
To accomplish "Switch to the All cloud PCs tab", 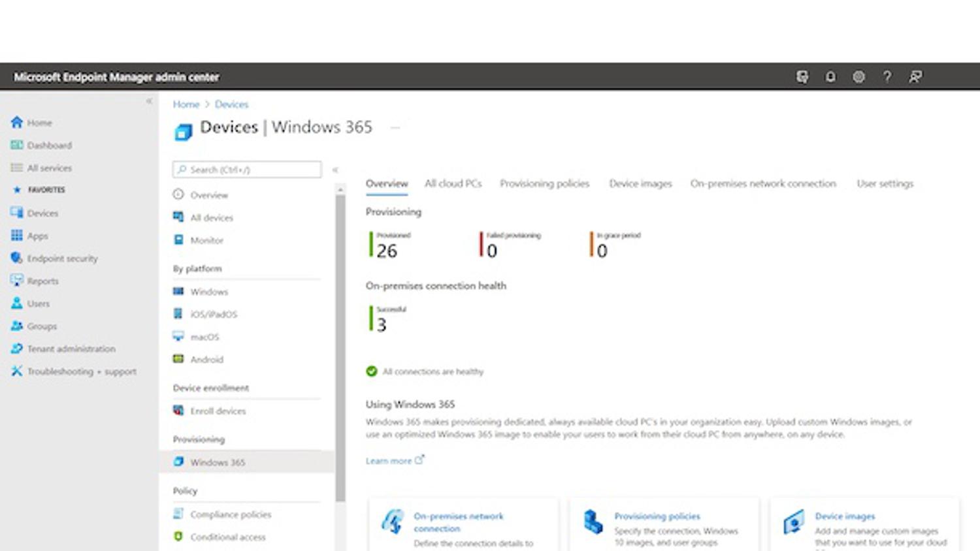I will click(453, 184).
